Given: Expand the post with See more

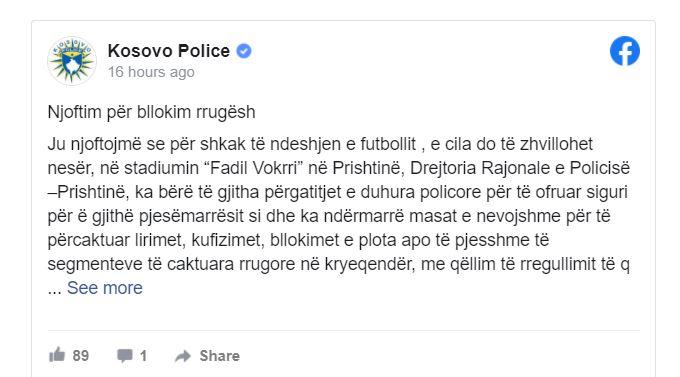Looking at the screenshot, I should (105, 288).
